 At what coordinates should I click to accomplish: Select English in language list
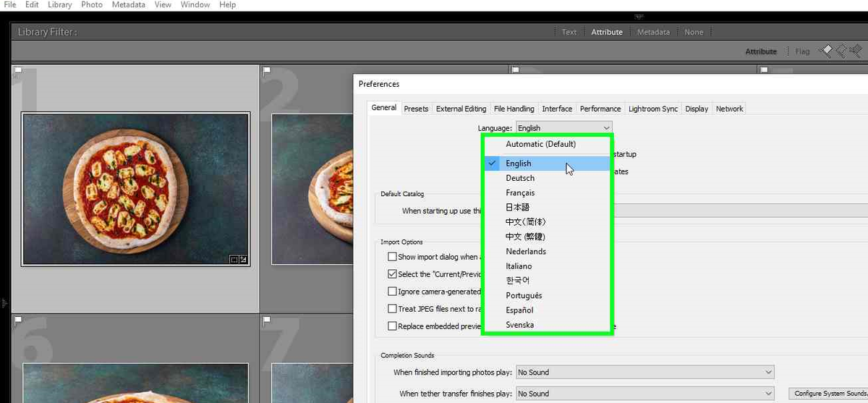coord(547,164)
